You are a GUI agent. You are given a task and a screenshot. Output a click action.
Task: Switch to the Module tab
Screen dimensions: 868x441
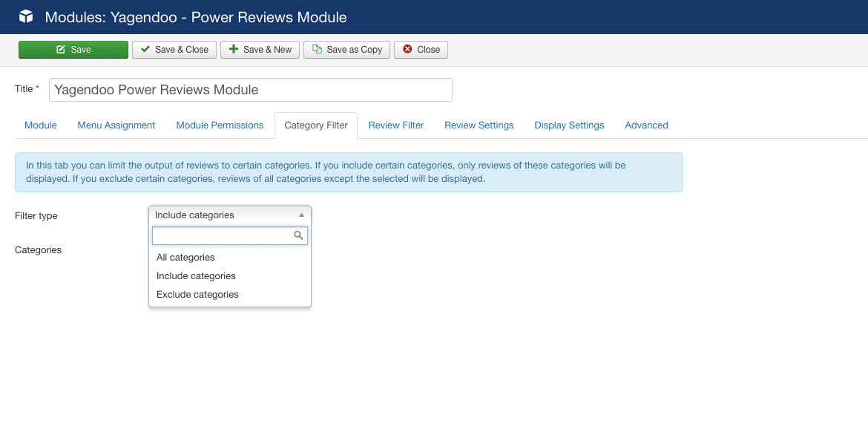[41, 125]
